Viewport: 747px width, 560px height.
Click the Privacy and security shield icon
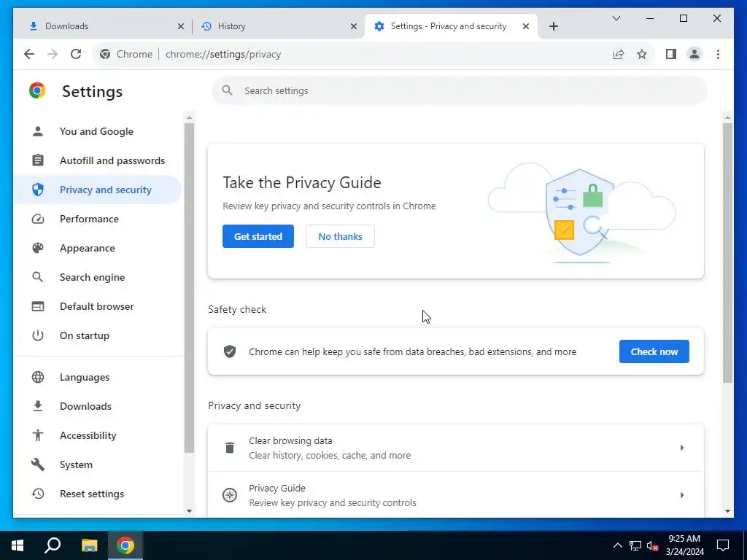pos(38,190)
